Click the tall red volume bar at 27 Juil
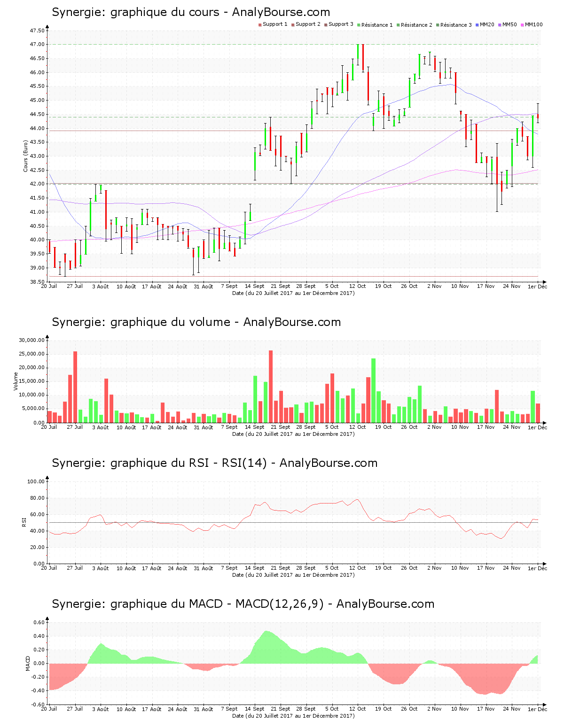Screen dimensions: 564x728 coord(75,387)
